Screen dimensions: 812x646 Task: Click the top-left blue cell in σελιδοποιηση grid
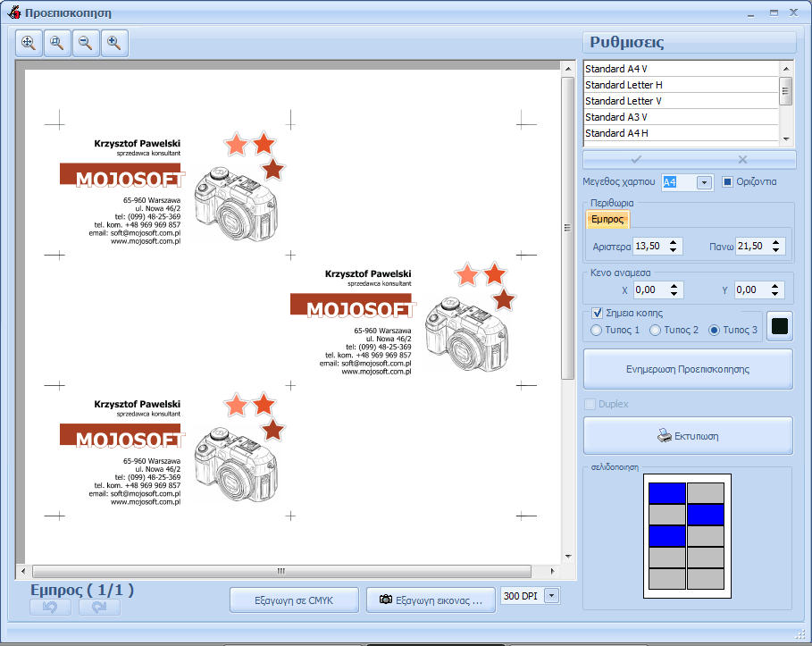pyautogui.click(x=667, y=493)
